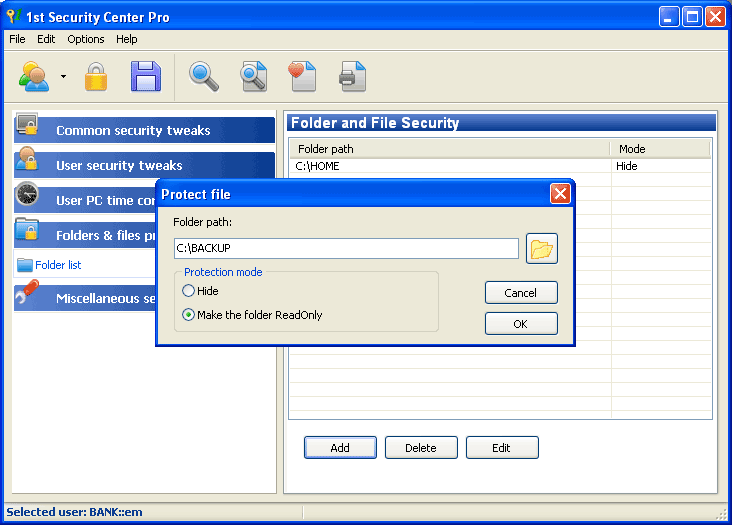Screen dimensions: 732x525
Task: Expand the User PC time control section
Action: tap(85, 200)
